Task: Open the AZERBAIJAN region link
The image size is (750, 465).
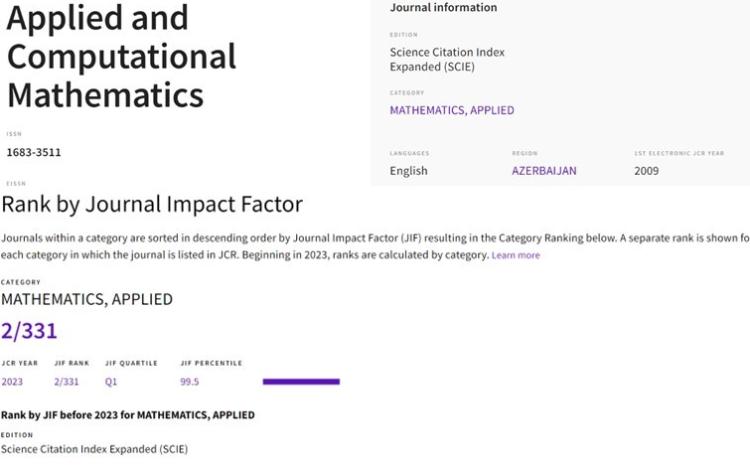Action: [x=544, y=171]
